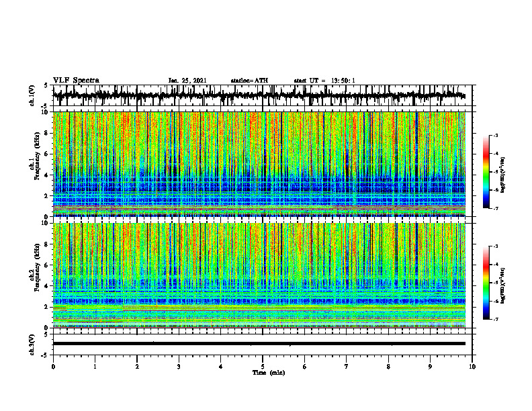Click inside the ch.2 spectrogram panel
532x411 pixels.
point(259,275)
